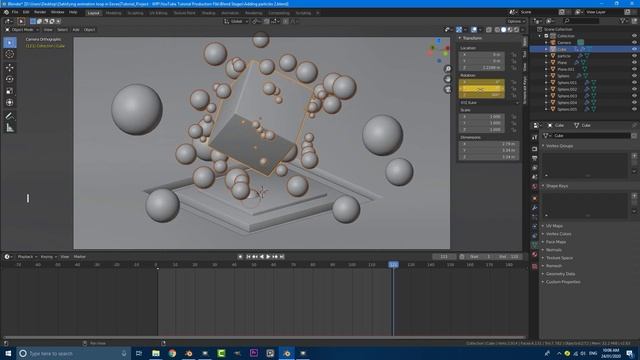Expand Geometry Data panel
Viewport: 640px width, 360px height.
pyautogui.click(x=560, y=274)
